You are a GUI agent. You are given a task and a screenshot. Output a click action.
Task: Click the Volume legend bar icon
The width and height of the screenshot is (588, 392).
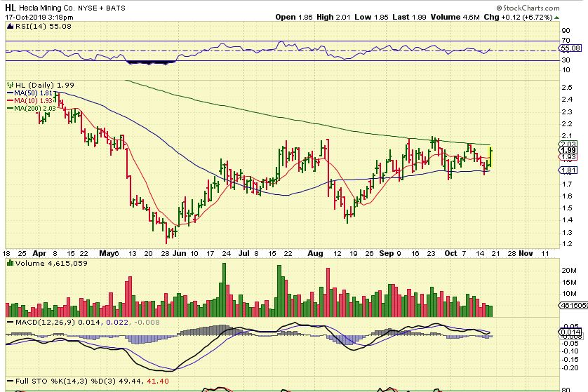click(x=8, y=264)
